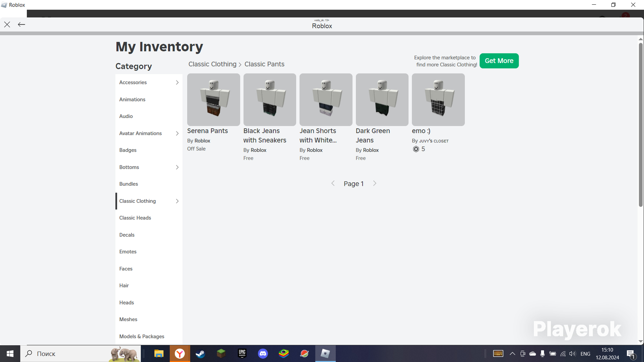The width and height of the screenshot is (644, 362).
Task: Open Roblox creator link under Jean Shorts
Action: coord(315,150)
